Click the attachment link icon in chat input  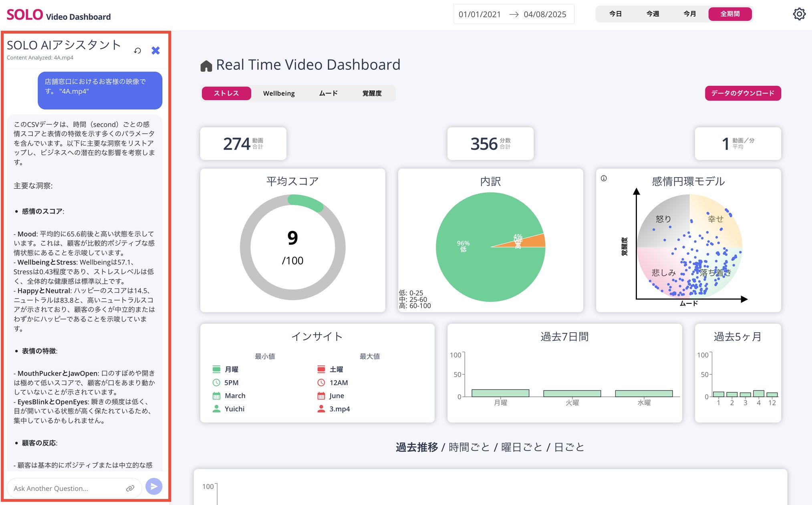[130, 488]
